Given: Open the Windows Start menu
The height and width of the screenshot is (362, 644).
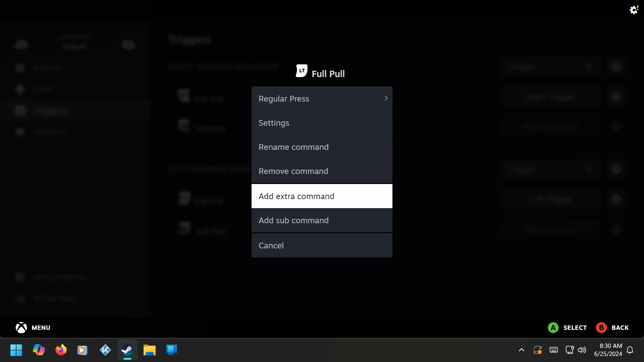Looking at the screenshot, I should point(16,350).
